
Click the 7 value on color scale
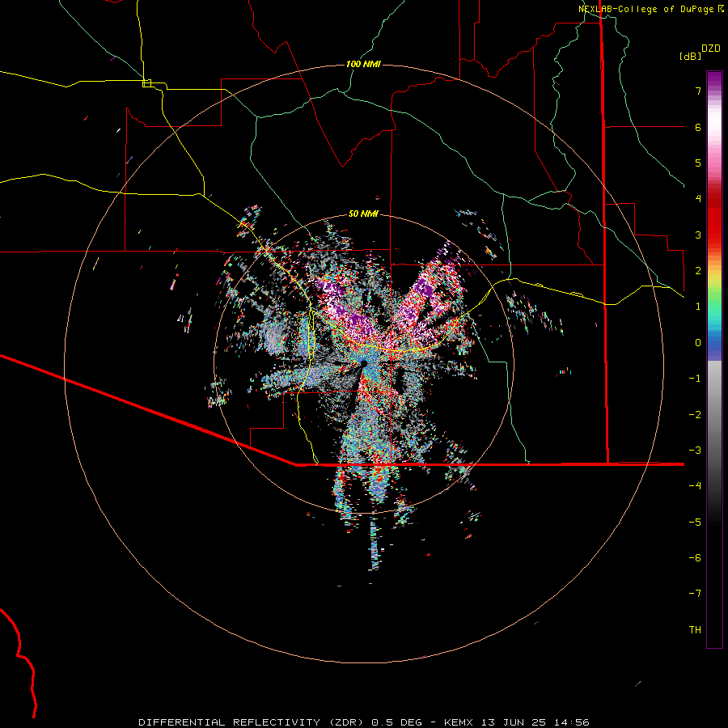click(x=698, y=91)
